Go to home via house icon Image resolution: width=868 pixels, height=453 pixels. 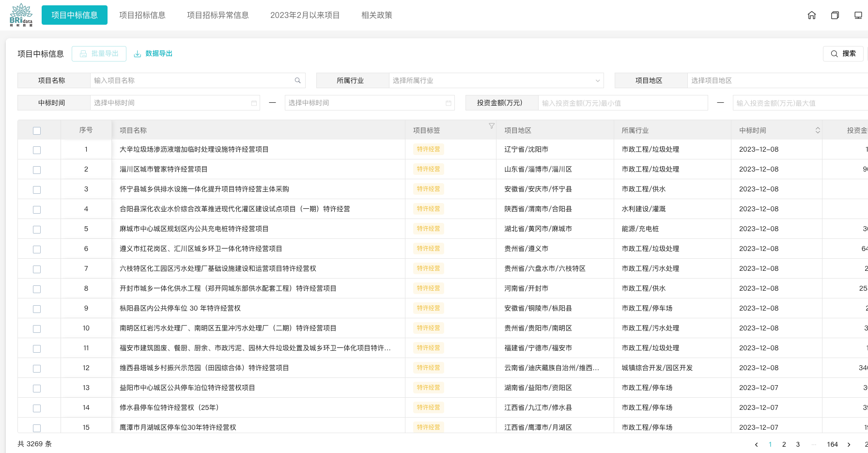pyautogui.click(x=812, y=15)
